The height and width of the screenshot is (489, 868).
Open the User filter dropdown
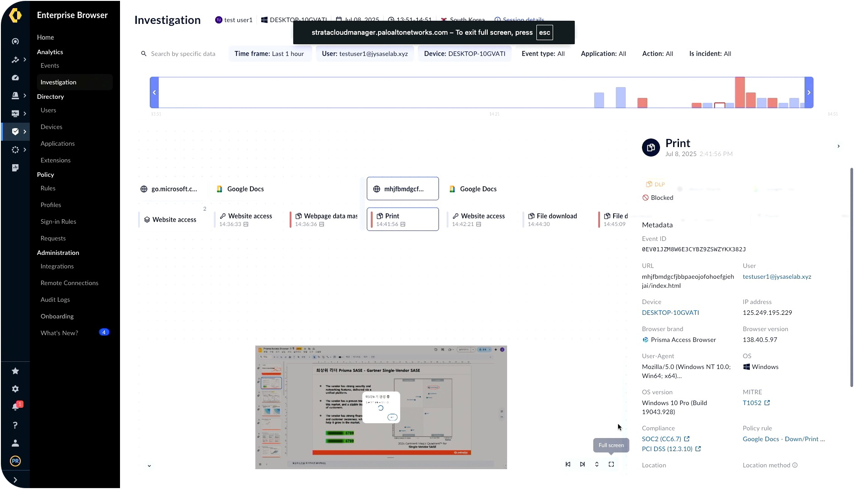click(365, 54)
